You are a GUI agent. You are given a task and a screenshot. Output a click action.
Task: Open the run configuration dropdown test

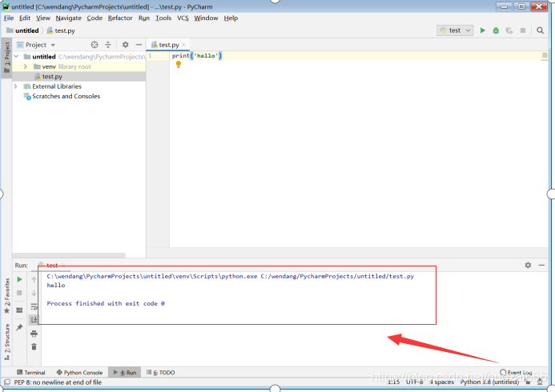click(x=455, y=30)
